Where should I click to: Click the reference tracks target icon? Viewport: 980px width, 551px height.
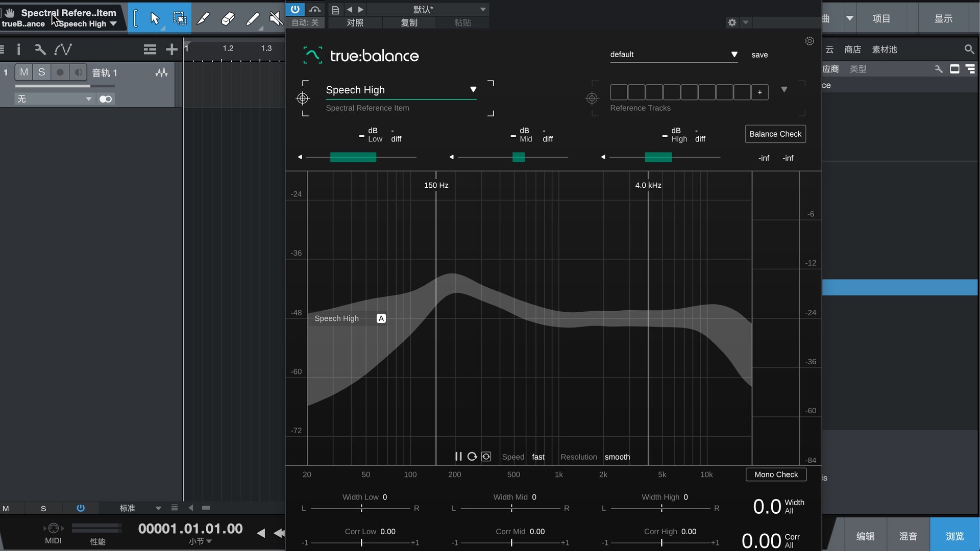pyautogui.click(x=592, y=98)
